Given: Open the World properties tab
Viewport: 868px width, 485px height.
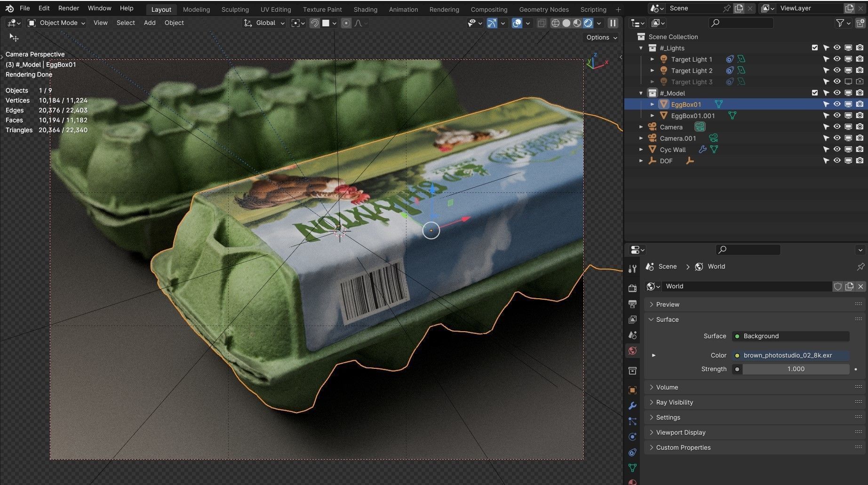Looking at the screenshot, I should point(632,350).
